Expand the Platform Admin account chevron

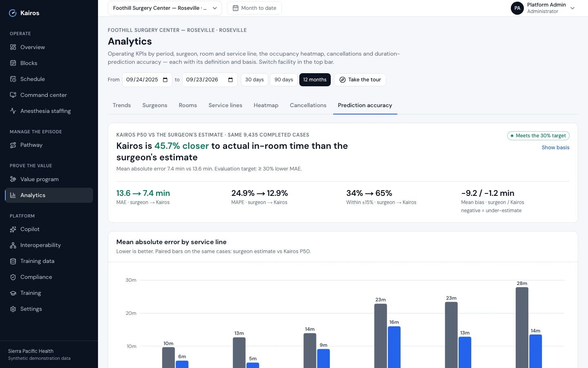(x=572, y=8)
